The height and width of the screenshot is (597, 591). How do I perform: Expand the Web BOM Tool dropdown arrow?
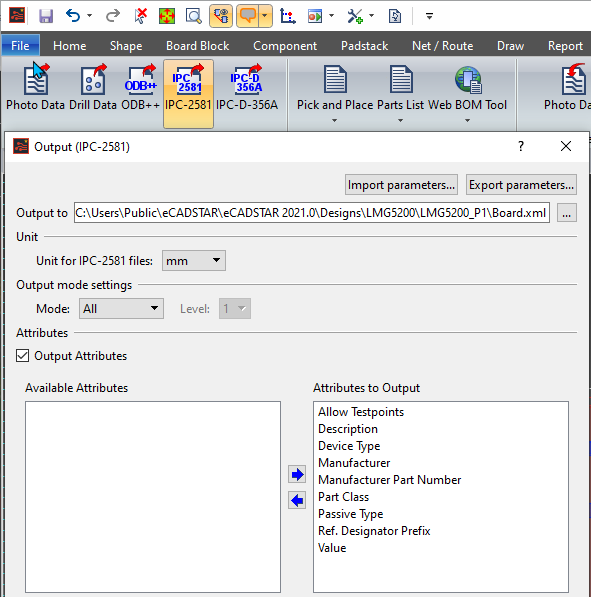pos(467,120)
